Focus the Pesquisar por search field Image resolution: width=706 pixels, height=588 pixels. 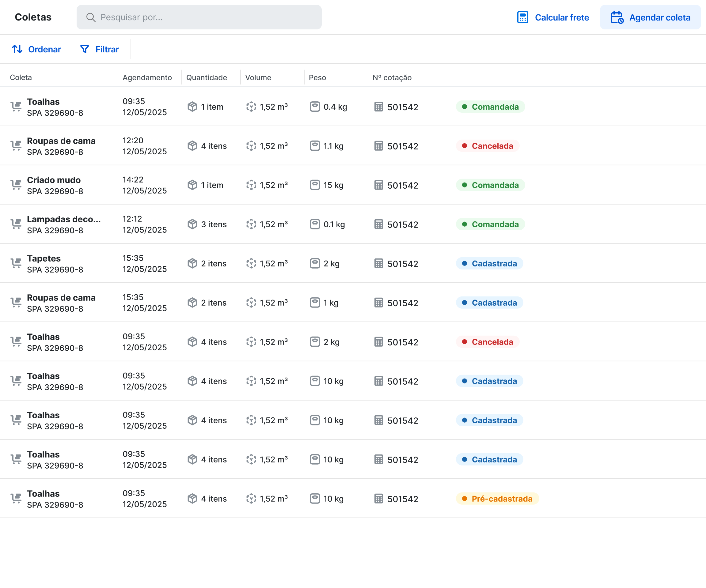point(208,17)
